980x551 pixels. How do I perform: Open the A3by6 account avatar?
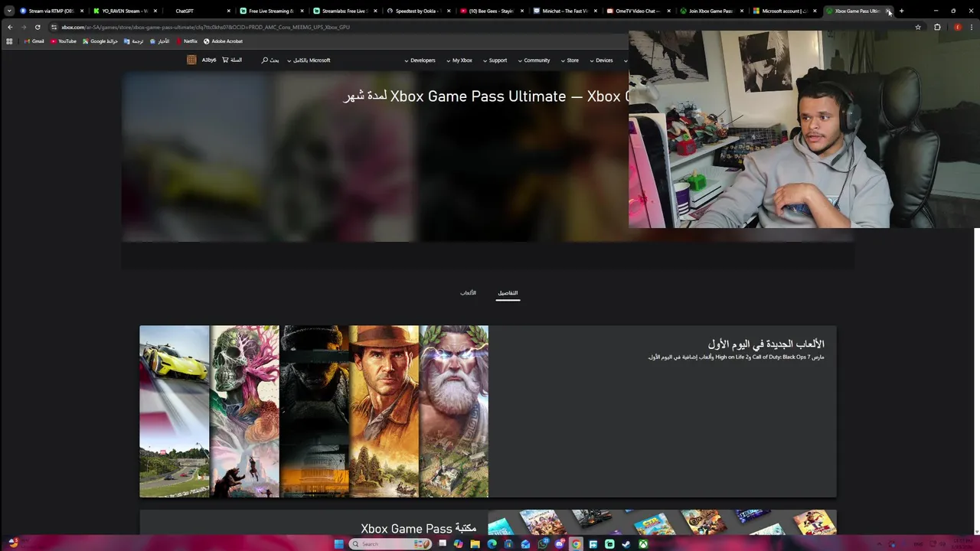(191, 60)
